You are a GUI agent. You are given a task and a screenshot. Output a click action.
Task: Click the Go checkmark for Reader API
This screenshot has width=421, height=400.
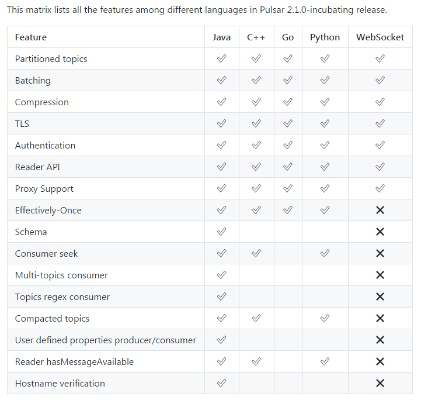pyautogui.click(x=288, y=167)
